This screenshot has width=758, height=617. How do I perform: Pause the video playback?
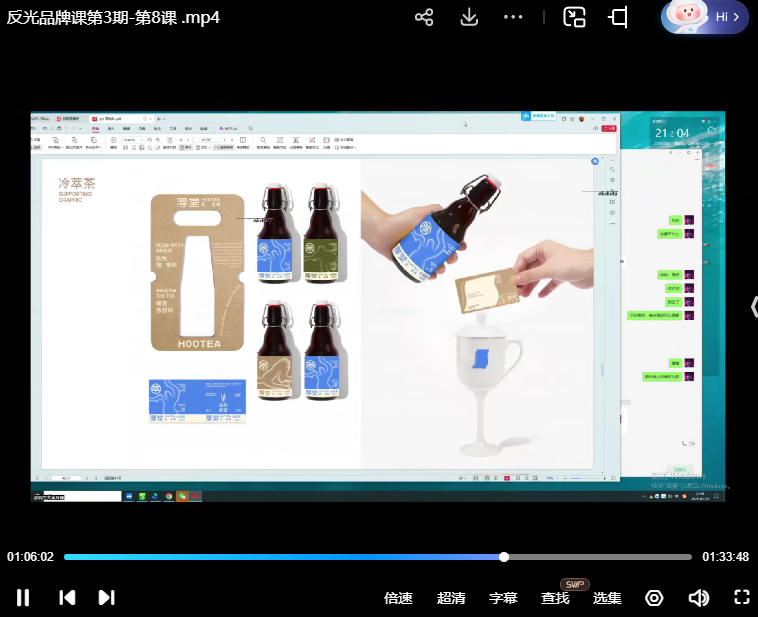coord(23,598)
